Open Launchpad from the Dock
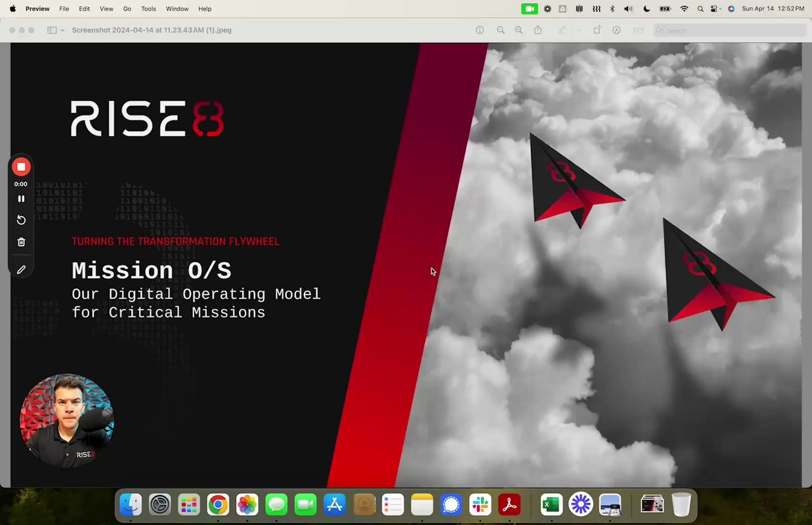812x525 pixels. (189, 505)
